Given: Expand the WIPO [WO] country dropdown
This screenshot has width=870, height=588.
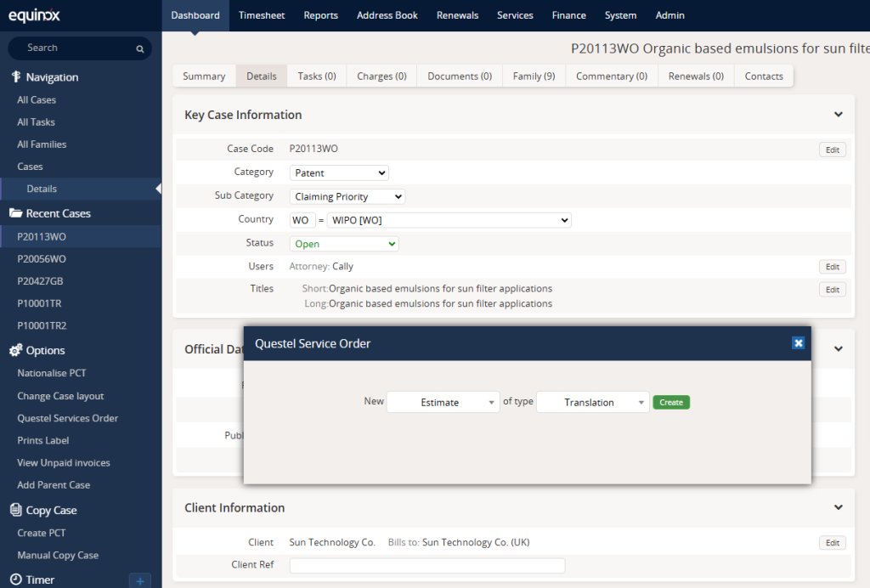Looking at the screenshot, I should (x=449, y=220).
